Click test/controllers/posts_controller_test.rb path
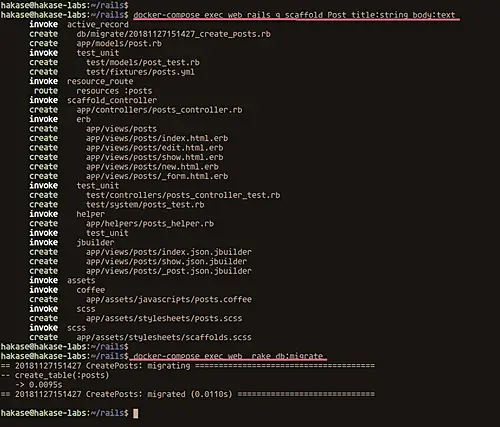Viewport: 500px width, 427px height. [x=183, y=195]
